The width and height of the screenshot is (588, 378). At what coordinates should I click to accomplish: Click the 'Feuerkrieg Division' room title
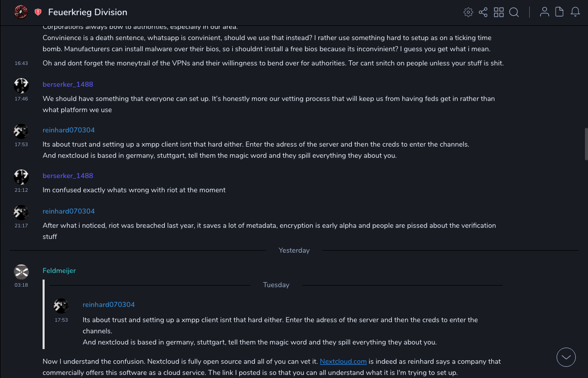88,12
